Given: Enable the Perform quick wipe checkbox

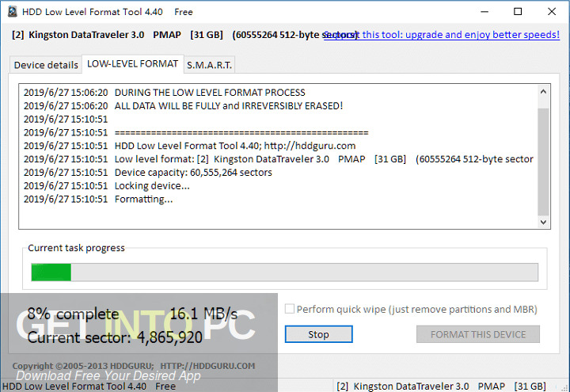Looking at the screenshot, I should point(290,309).
